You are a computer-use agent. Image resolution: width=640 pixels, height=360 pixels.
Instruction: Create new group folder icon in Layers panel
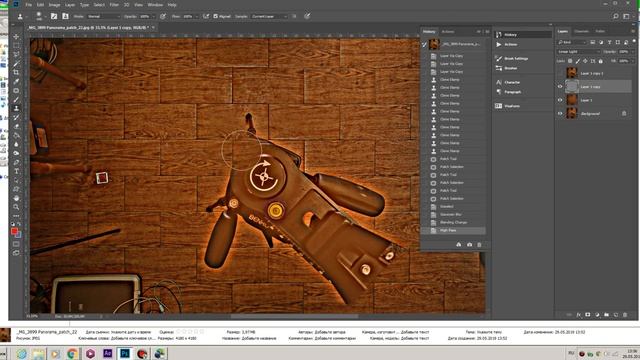click(607, 315)
